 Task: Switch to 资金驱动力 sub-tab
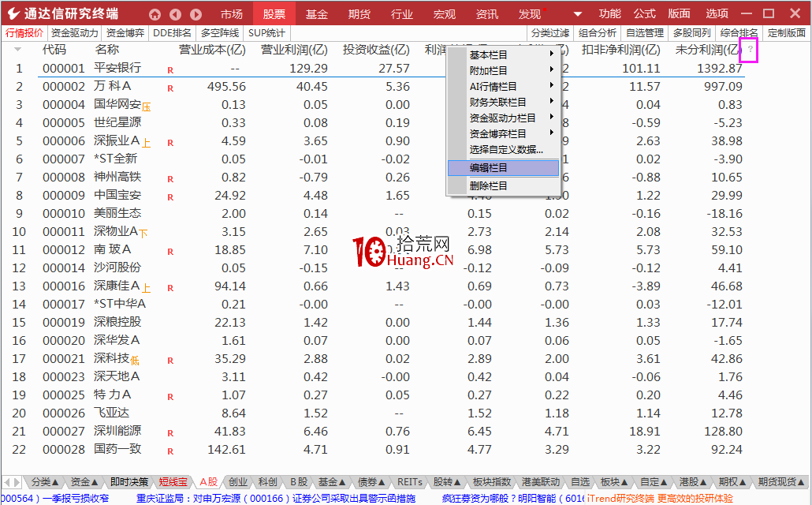point(75,33)
